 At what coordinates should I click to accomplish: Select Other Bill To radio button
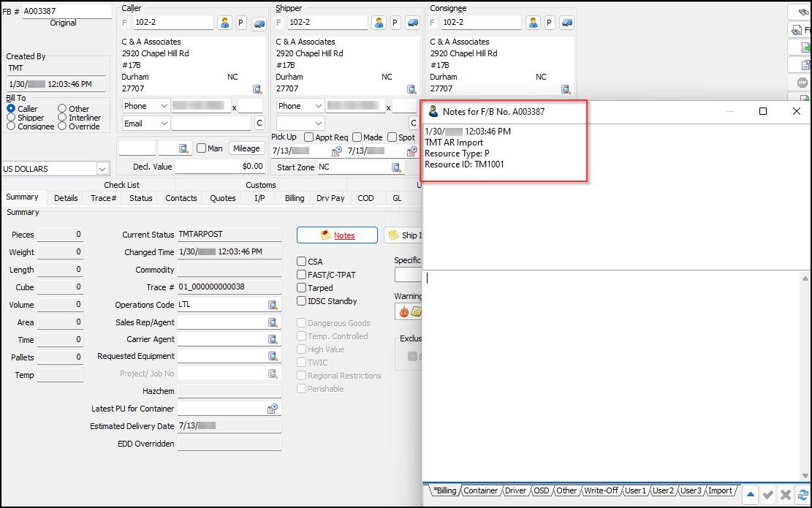click(x=62, y=109)
